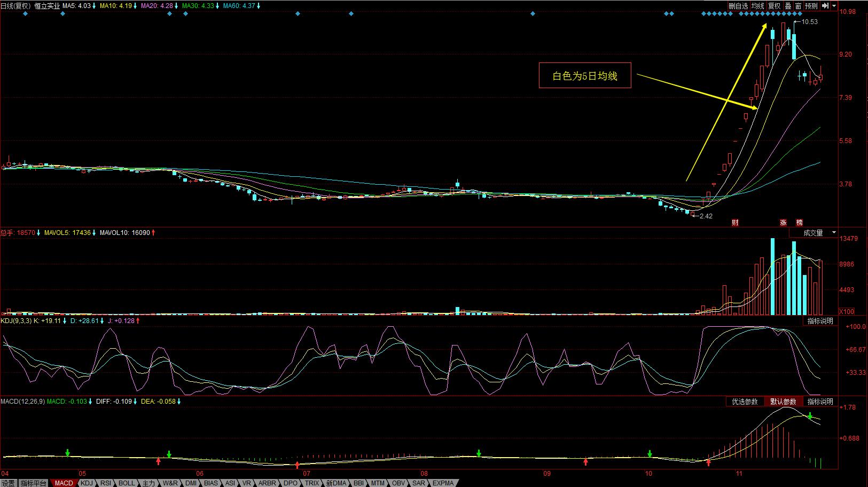Click the 10 month label on time axis
Image resolution: width=868 pixels, height=487 pixels.
pyautogui.click(x=648, y=474)
